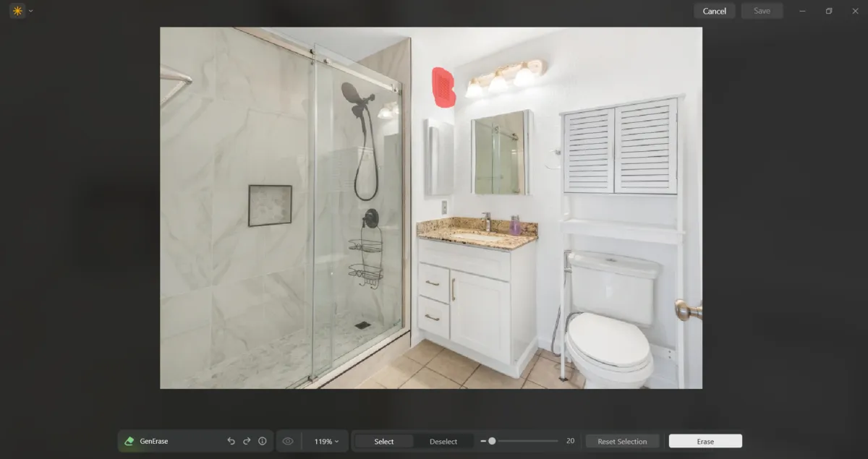Image resolution: width=868 pixels, height=459 pixels.
Task: Switch to Select brush mode
Action: pos(384,441)
